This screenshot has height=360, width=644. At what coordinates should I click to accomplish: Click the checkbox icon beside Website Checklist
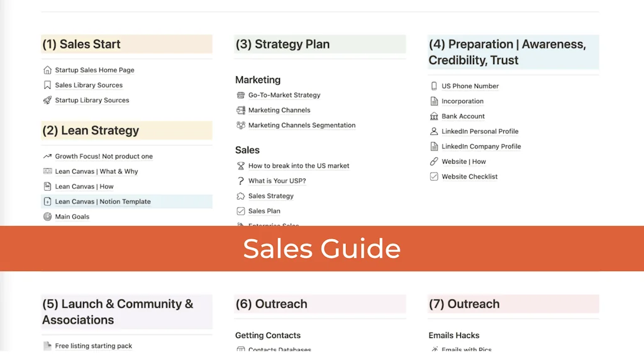point(434,177)
